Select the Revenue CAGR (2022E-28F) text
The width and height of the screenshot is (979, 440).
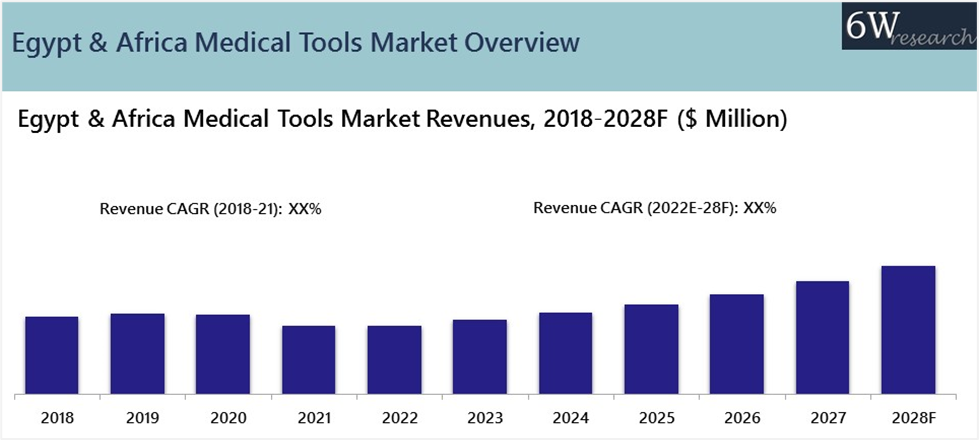tap(655, 208)
